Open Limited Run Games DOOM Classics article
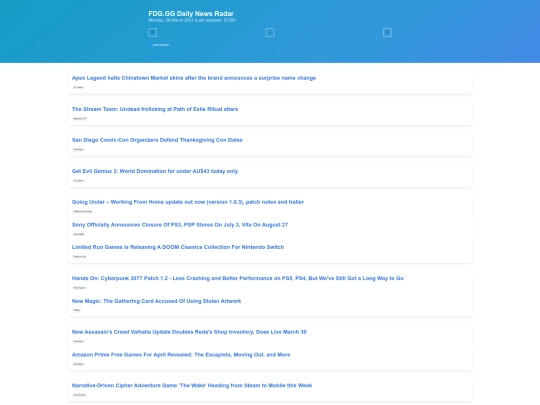Viewport: 540px width, 405px height. click(x=178, y=247)
